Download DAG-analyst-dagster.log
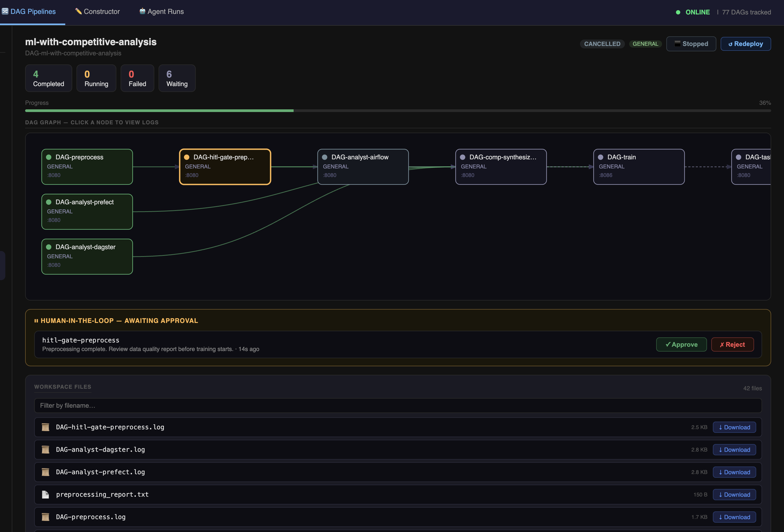 [734, 450]
